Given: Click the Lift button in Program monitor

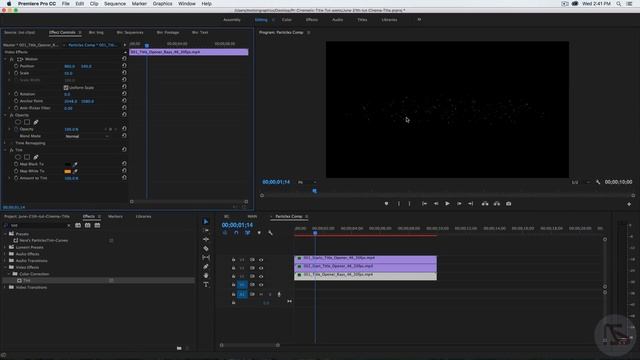Looking at the screenshot, I should [x=485, y=204].
